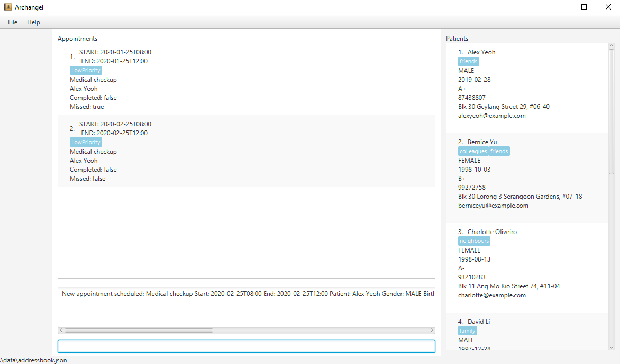The image size is (620, 364).
Task: Click birthdate 1998-08-13
Action: 474,259
